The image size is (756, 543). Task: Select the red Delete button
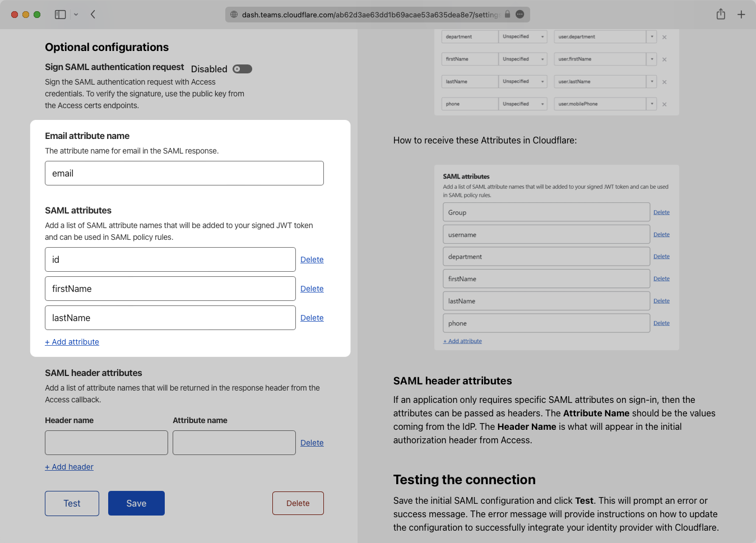[x=298, y=503]
